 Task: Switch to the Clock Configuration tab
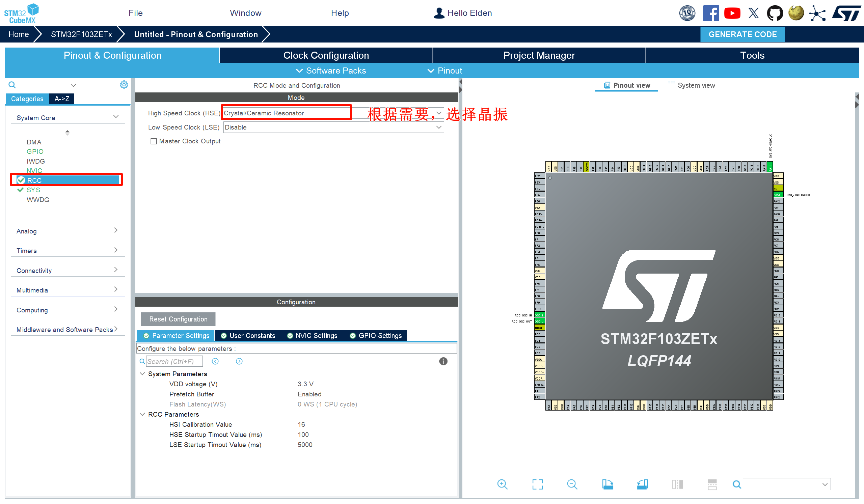[326, 56]
